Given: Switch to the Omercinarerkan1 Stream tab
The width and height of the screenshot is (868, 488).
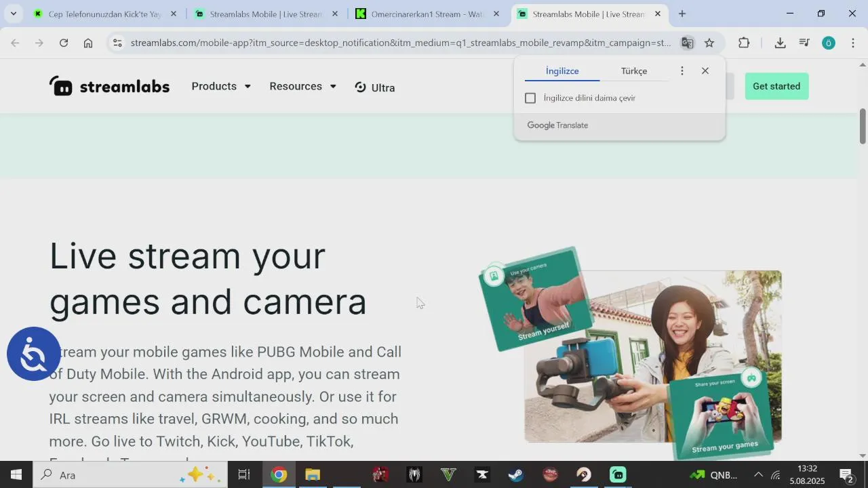Looking at the screenshot, I should pyautogui.click(x=427, y=14).
